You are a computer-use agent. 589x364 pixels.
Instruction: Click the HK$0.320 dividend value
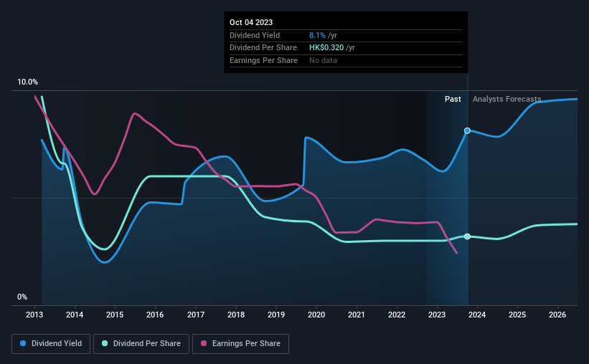(326, 48)
